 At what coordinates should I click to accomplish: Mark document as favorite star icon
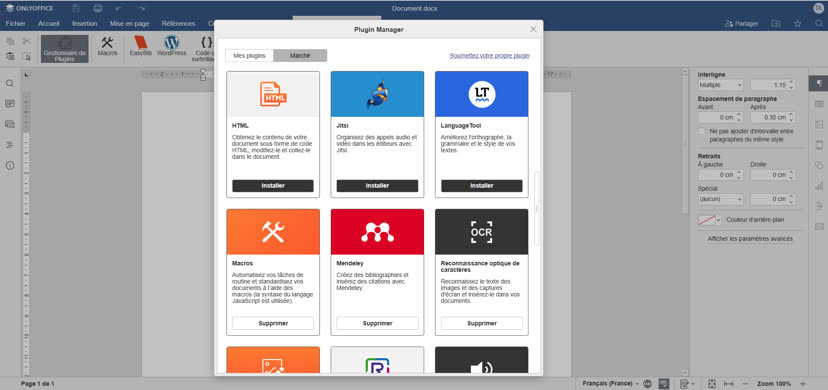797,24
